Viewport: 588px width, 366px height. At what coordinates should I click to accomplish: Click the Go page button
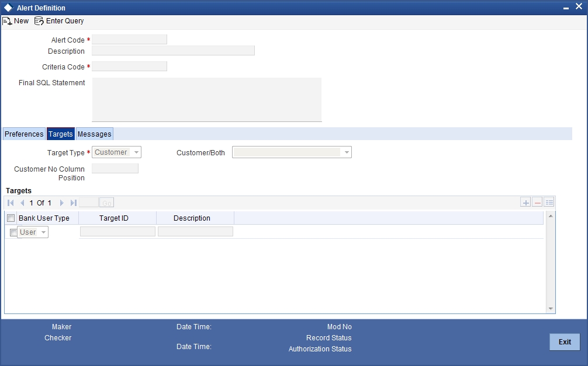coord(106,203)
